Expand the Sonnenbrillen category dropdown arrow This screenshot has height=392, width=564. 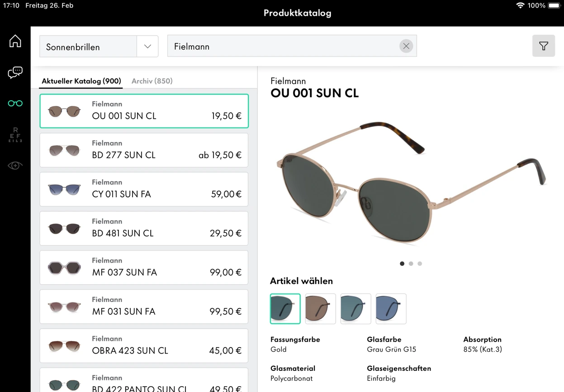point(147,46)
